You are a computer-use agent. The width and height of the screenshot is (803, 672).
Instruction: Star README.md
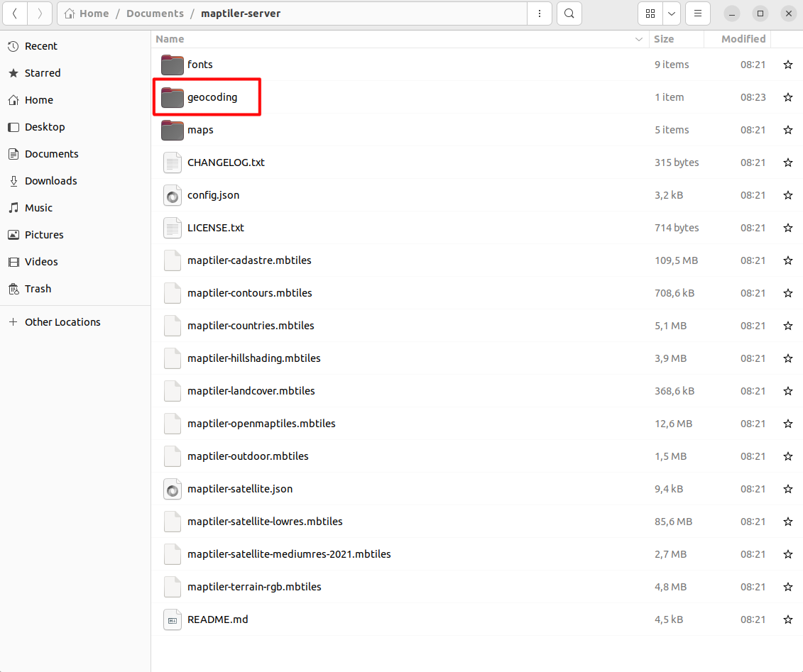click(787, 619)
